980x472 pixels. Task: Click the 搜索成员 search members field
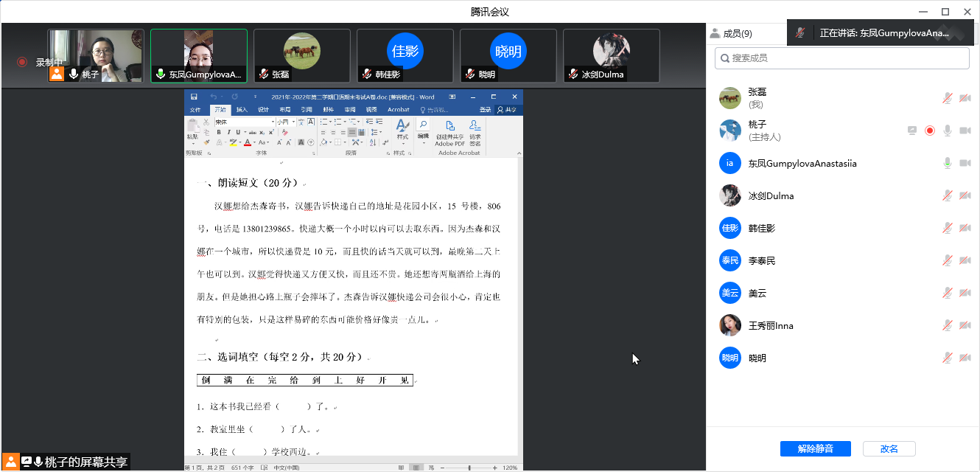pyautogui.click(x=841, y=58)
